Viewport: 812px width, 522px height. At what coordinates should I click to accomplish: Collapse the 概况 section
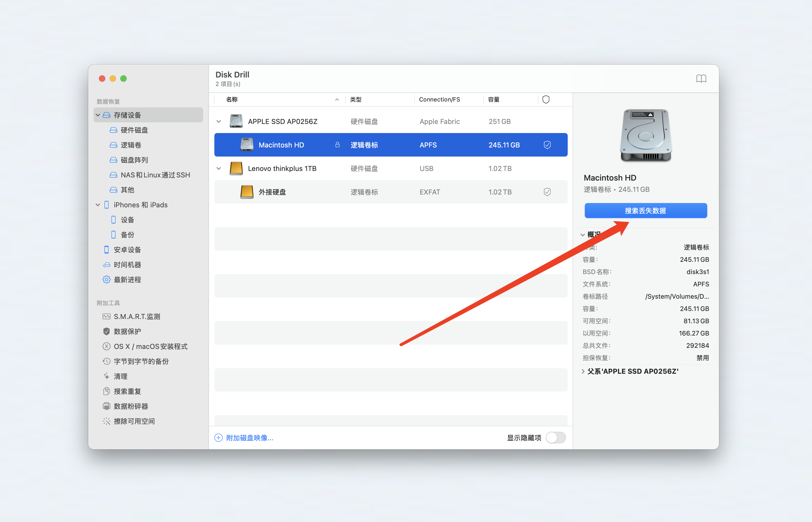582,235
